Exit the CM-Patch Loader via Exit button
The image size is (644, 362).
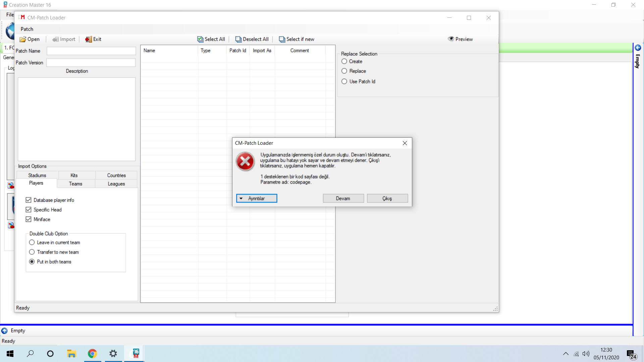[x=93, y=39]
